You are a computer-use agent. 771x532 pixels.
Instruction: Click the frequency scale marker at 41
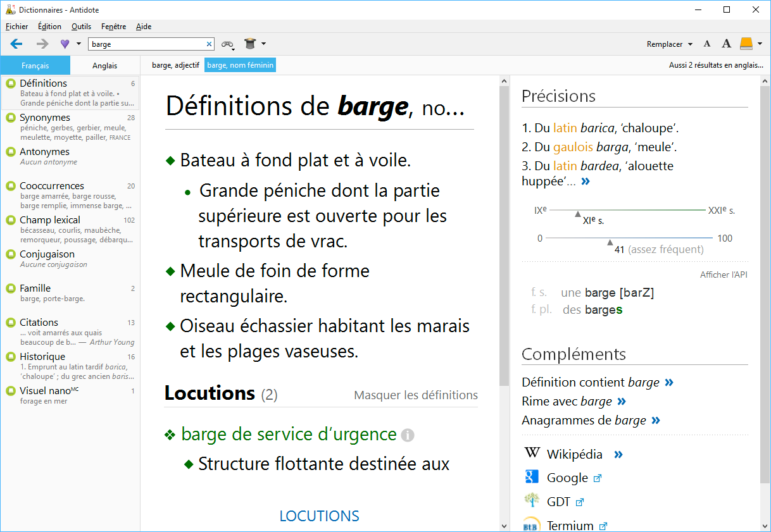tap(610, 242)
